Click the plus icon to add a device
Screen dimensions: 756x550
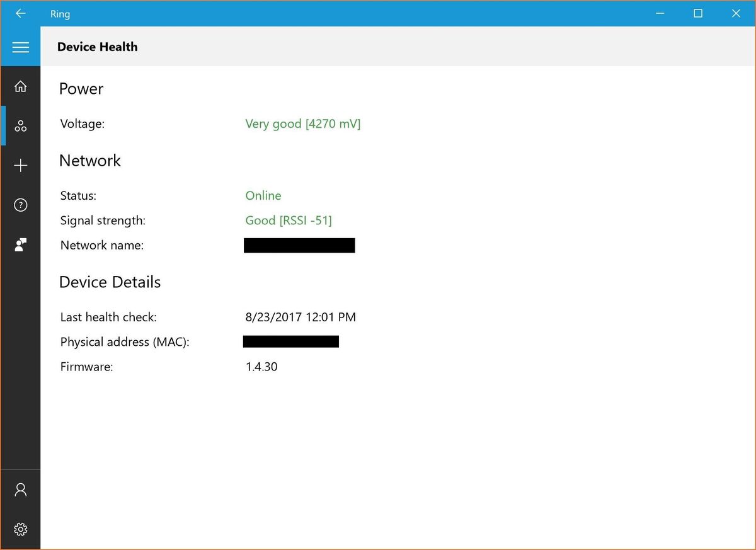coord(21,165)
